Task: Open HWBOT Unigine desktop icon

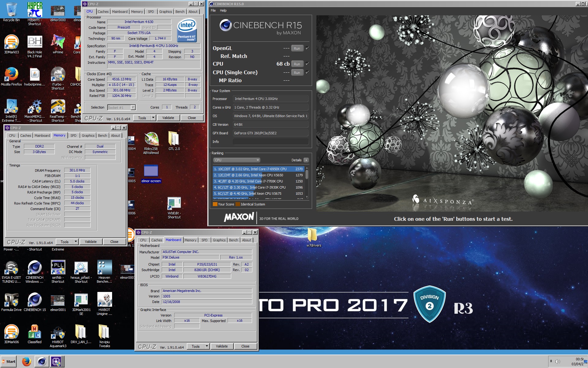Action: pos(104,304)
